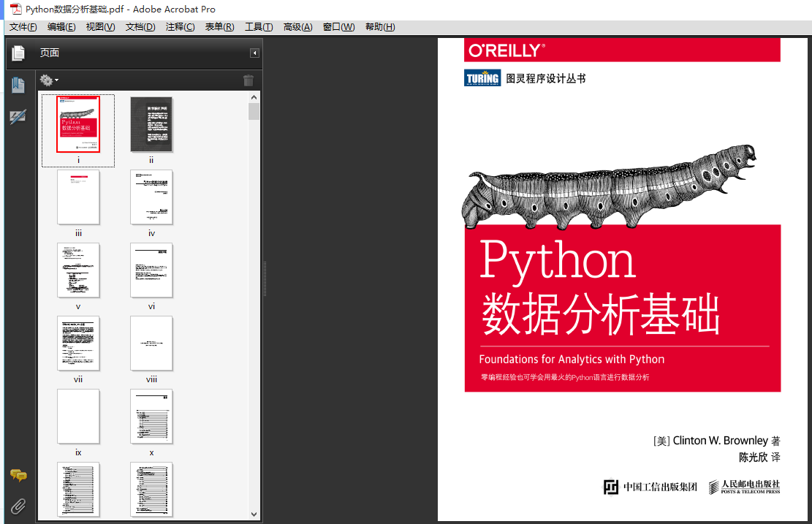Open the 高级(A) menu
812x524 pixels.
pos(297,27)
